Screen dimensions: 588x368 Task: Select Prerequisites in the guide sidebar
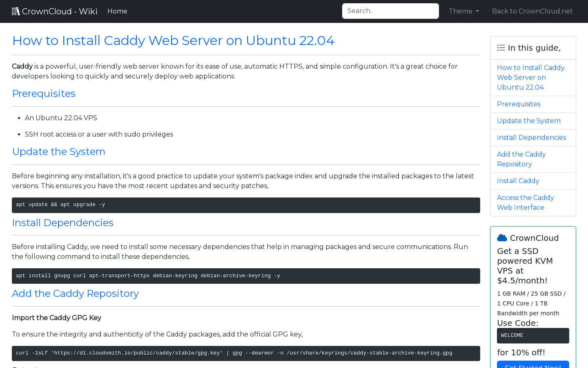pos(533,104)
